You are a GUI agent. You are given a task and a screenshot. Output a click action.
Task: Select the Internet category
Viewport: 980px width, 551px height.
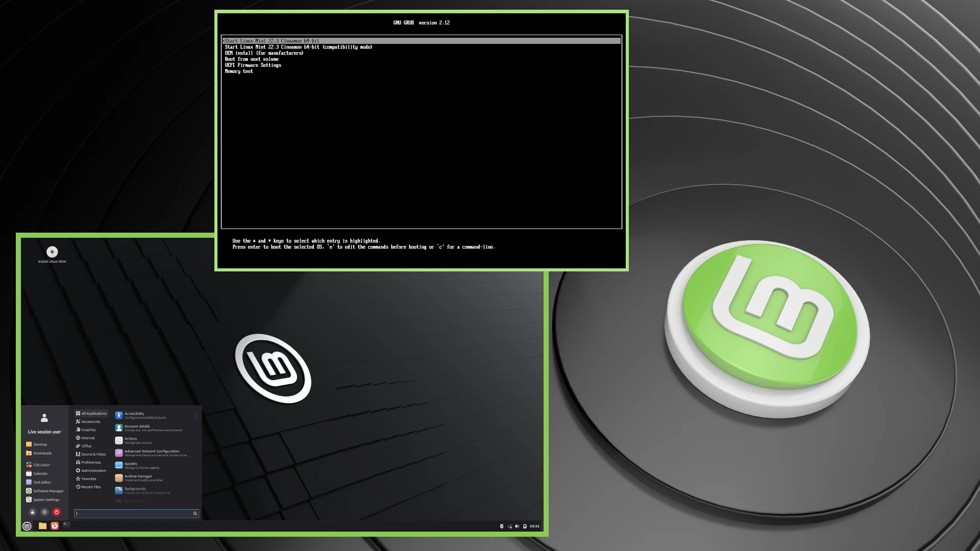tap(85, 438)
